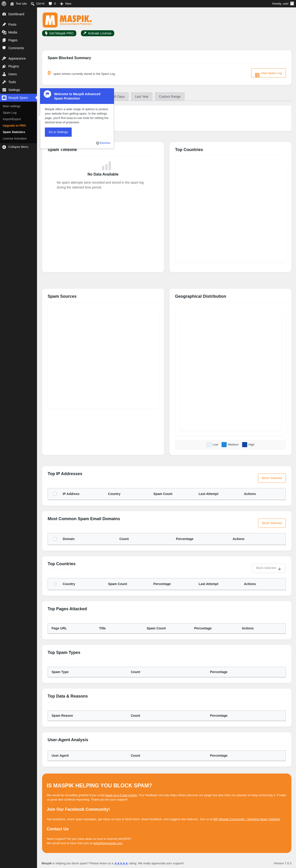Open the Dashboard sidebar icon
Viewport: 296px width, 868px height.
coord(4,14)
